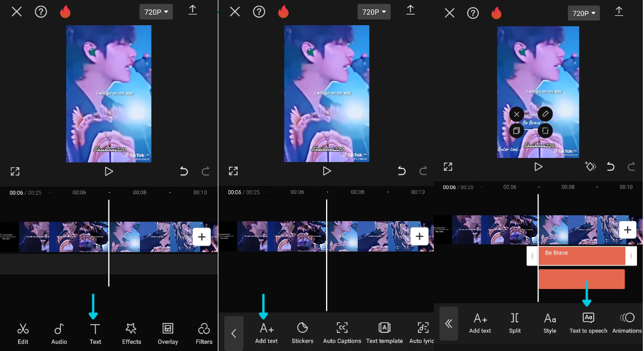This screenshot has width=644, height=351.
Task: Click the video preview in left panel
Action: 108,94
